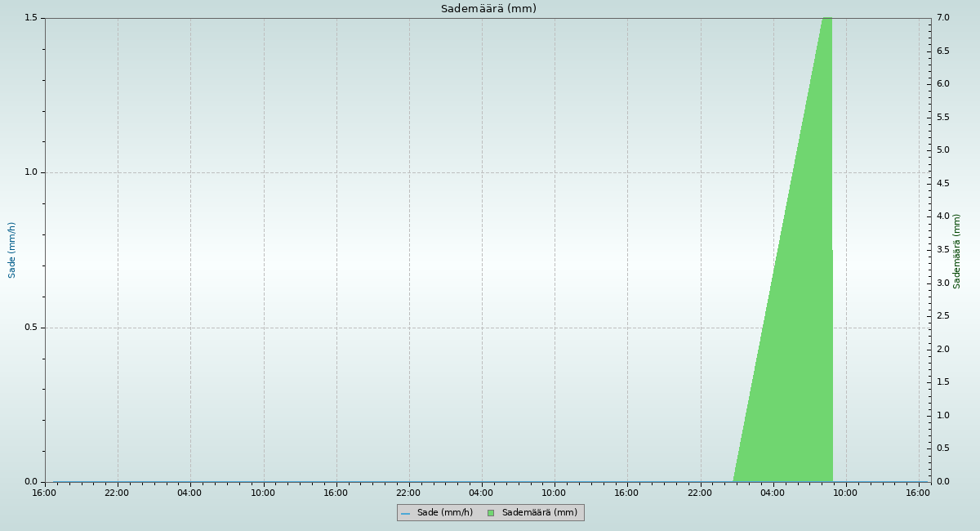The height and width of the screenshot is (531, 980).
Task: Click the blue Sade line icon in legend
Action: [405, 513]
